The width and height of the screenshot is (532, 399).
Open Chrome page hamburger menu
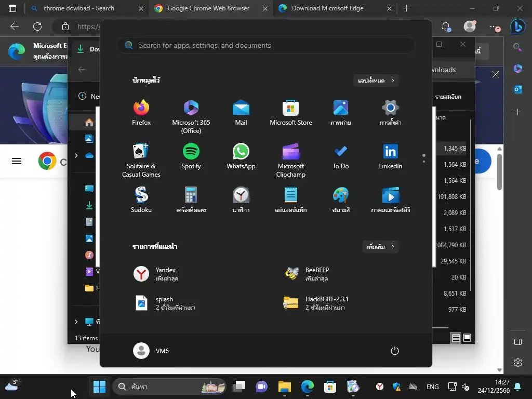[17, 161]
